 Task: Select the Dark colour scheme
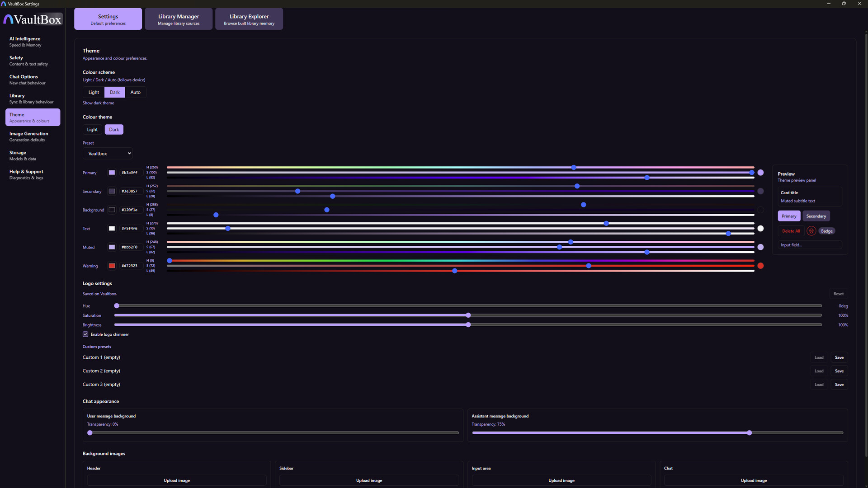[115, 92]
